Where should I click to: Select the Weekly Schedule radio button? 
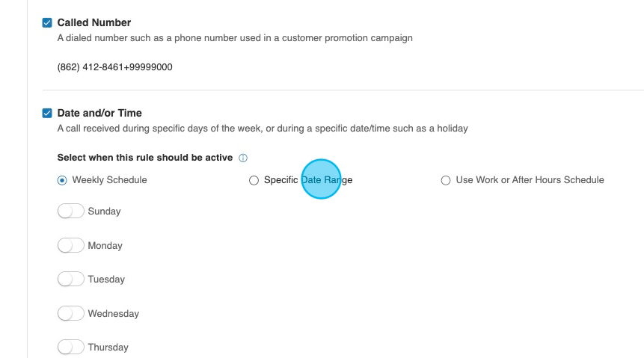point(62,180)
